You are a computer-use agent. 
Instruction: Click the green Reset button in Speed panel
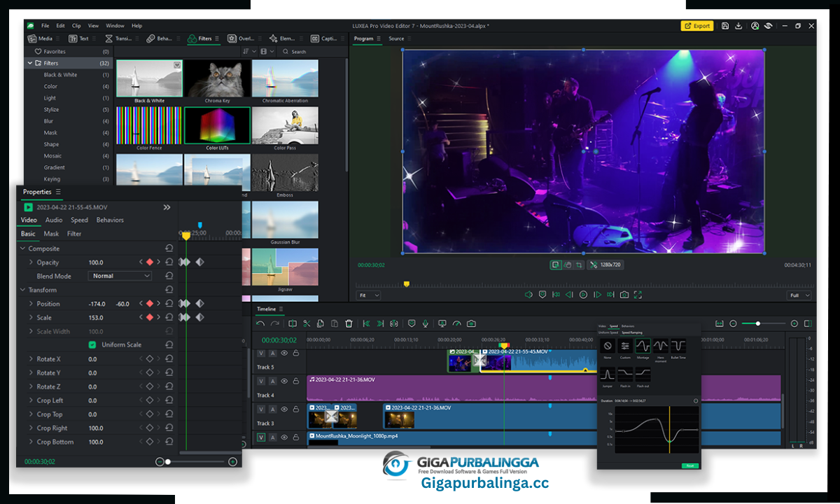(x=690, y=465)
